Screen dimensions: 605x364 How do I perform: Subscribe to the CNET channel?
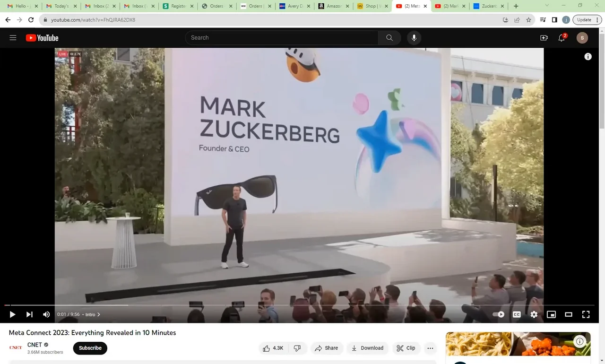90,348
